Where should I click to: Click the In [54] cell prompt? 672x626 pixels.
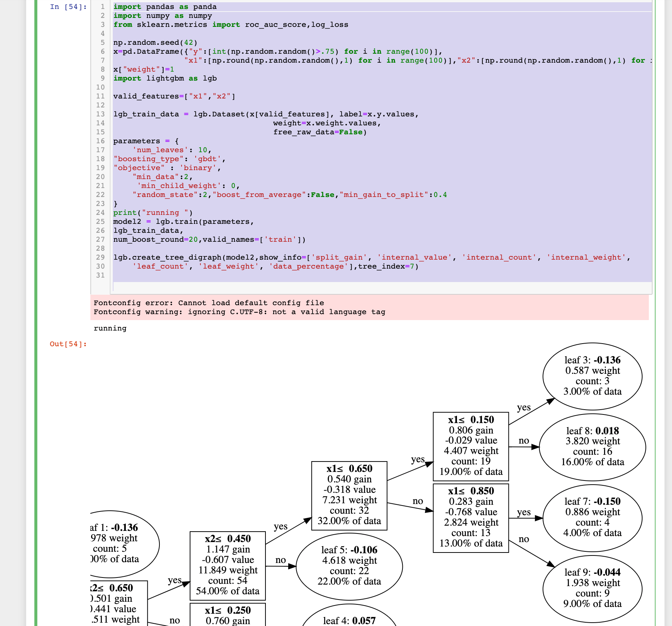(68, 7)
